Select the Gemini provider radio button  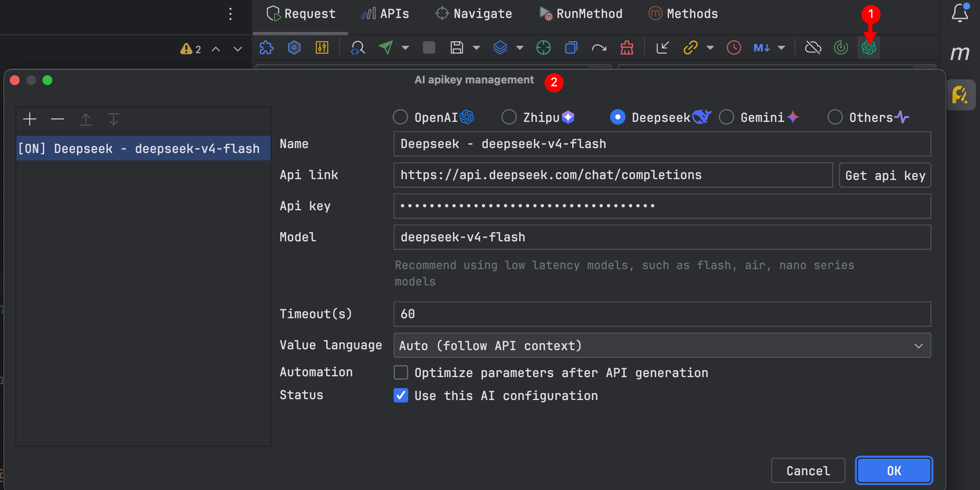[x=727, y=117]
